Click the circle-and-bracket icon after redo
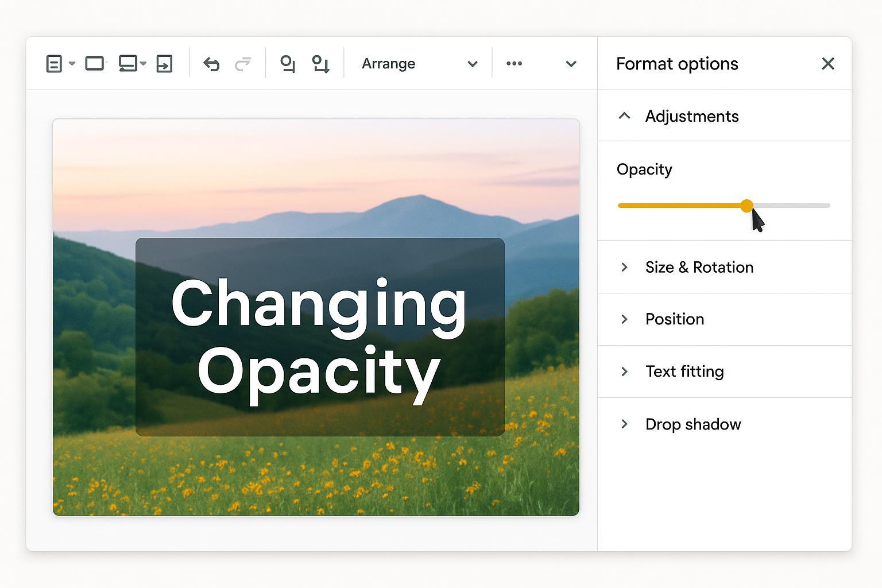Screen dimensions: 882x588 tap(287, 64)
